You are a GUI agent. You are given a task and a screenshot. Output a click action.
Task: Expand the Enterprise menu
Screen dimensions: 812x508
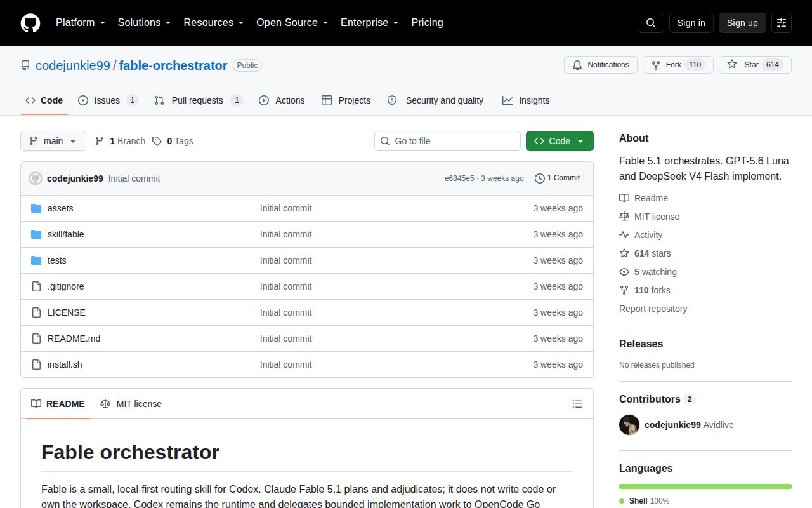(370, 23)
